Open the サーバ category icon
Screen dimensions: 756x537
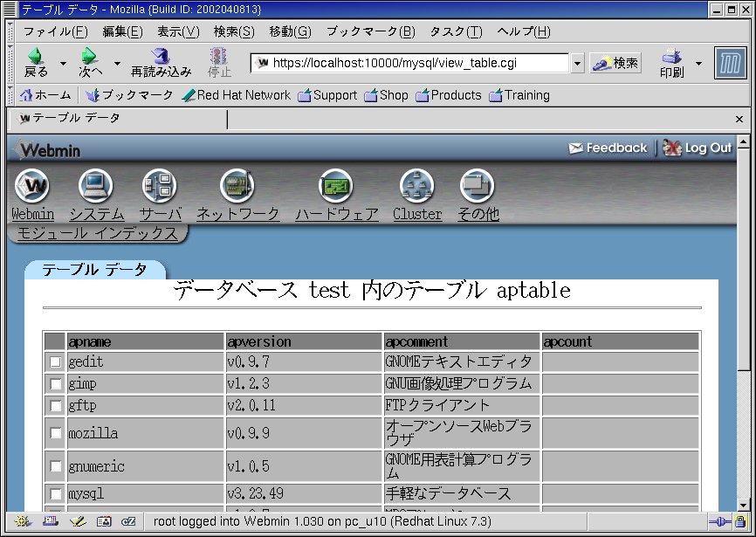pyautogui.click(x=160, y=186)
